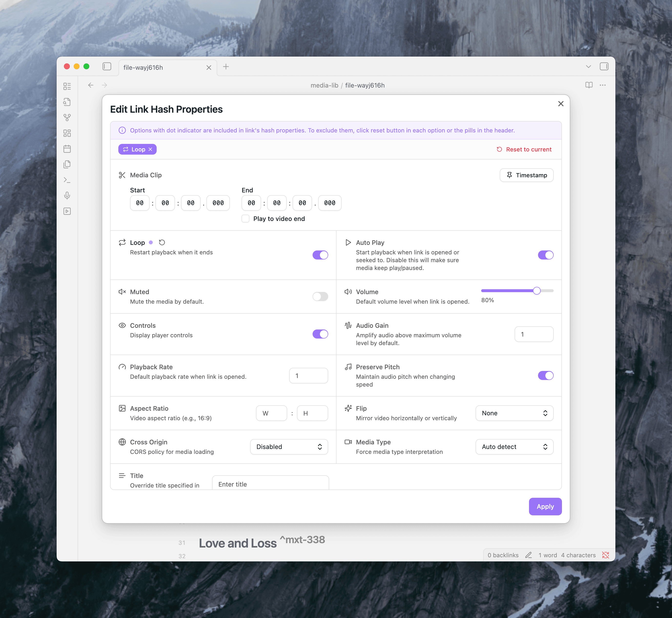
Task: Open the more options ellipsis menu
Action: tap(602, 85)
